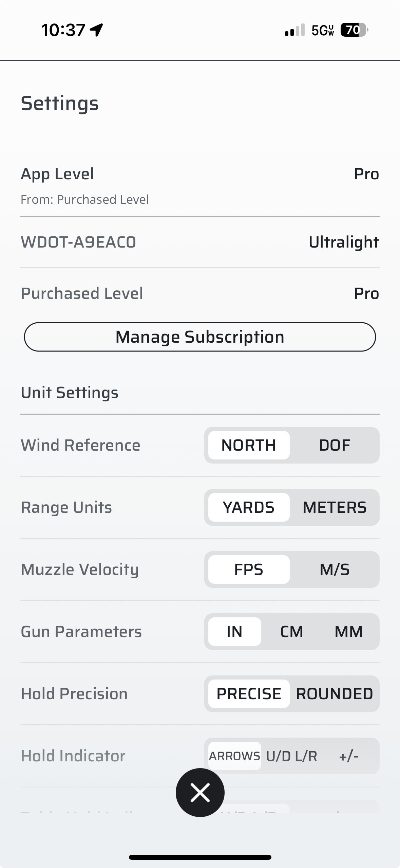Tap the cellular signal bars icon

294,30
